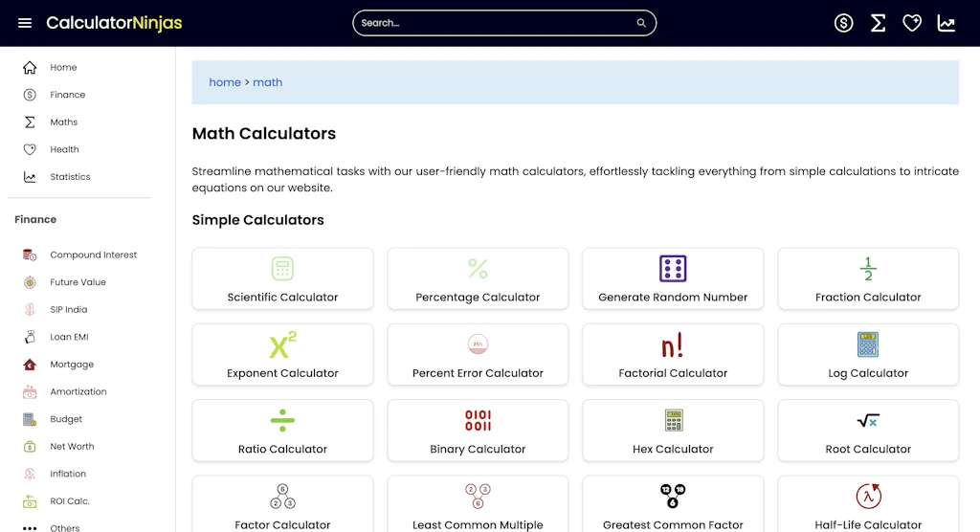Click the green division ratio icon
Image resolution: width=980 pixels, height=532 pixels.
pyautogui.click(x=282, y=421)
